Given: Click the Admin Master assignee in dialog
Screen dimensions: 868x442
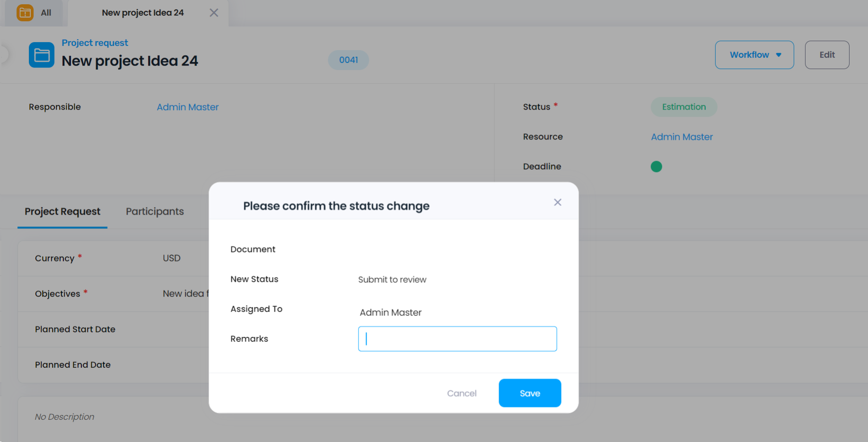Looking at the screenshot, I should coord(390,312).
